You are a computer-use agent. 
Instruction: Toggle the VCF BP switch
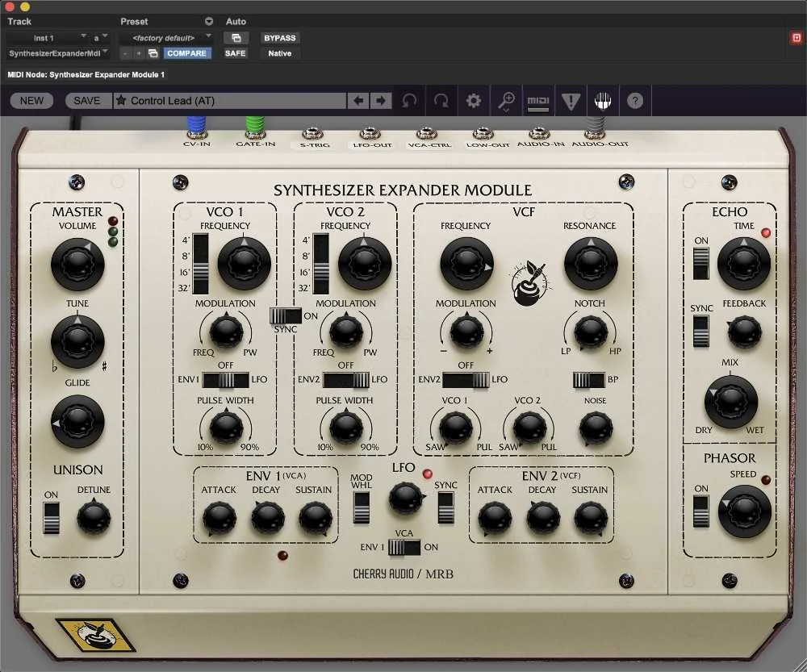(589, 380)
